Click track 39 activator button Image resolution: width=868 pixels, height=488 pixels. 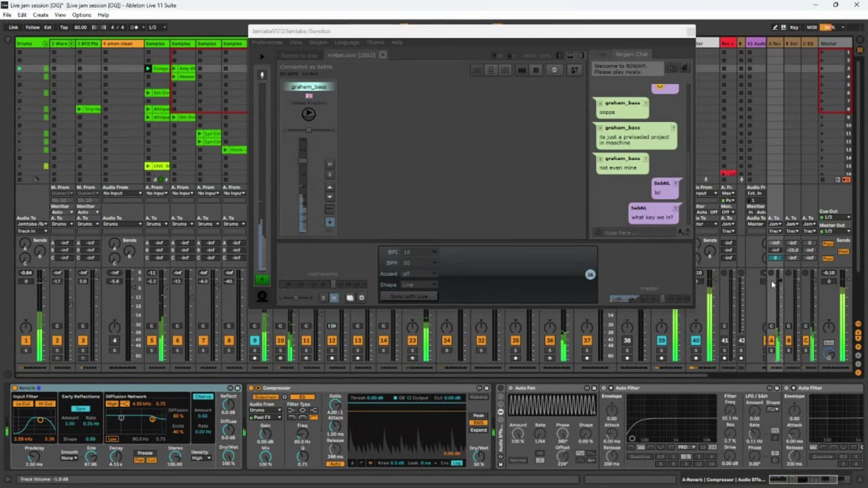click(x=661, y=340)
